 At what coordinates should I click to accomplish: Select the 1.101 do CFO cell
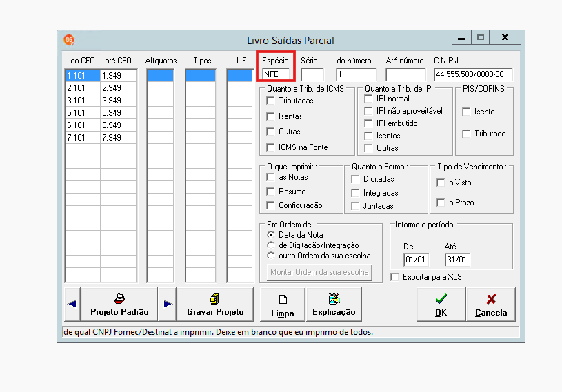pos(83,76)
